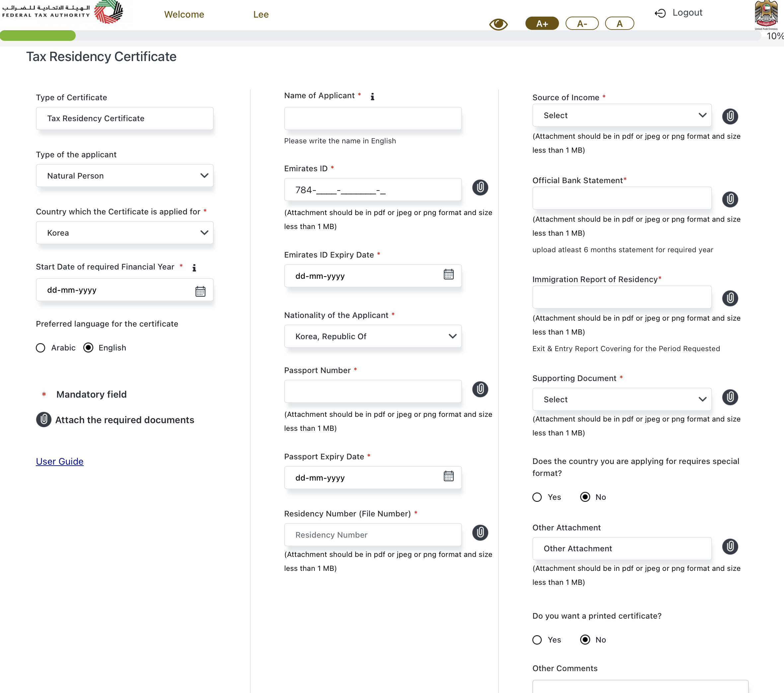Viewport: 784px width, 693px height.
Task: Open calendar for Emirates ID Expiry Date
Action: point(448,274)
